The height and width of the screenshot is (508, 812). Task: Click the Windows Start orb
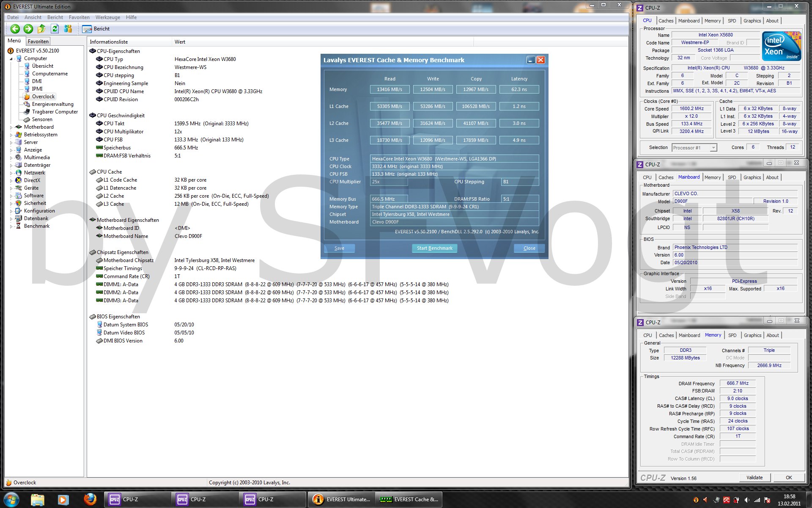[11, 500]
